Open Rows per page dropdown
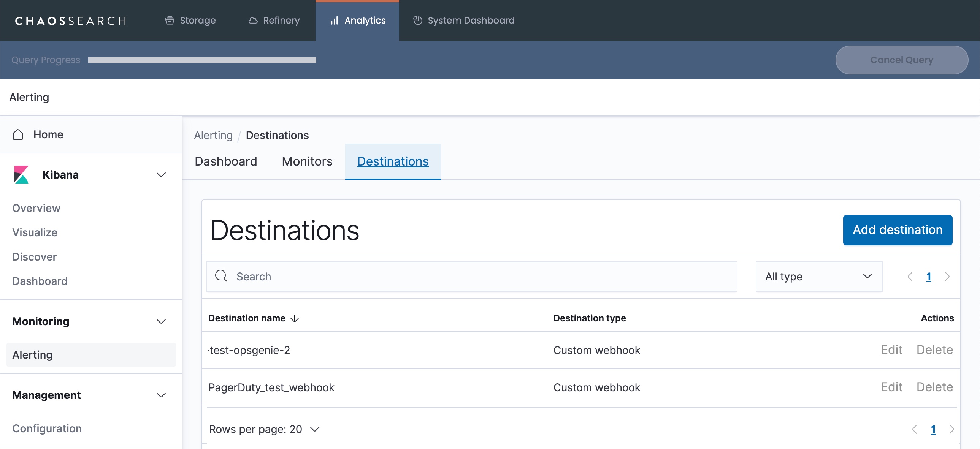The image size is (980, 449). tap(264, 429)
